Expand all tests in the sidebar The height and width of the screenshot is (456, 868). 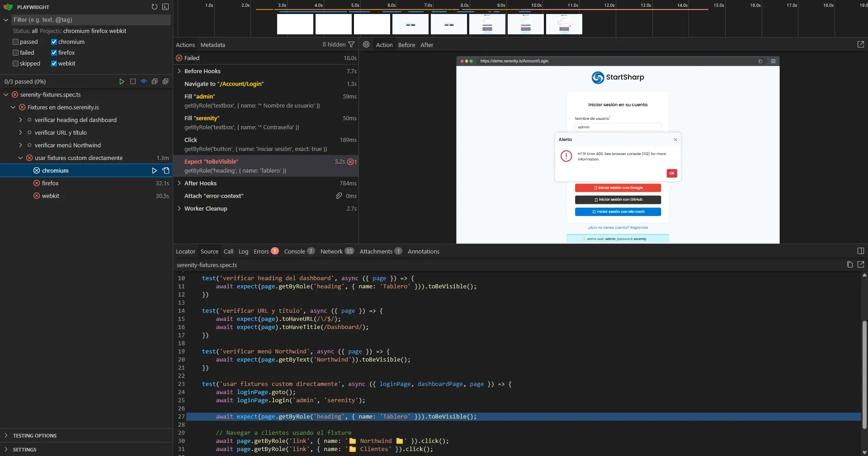[165, 81]
